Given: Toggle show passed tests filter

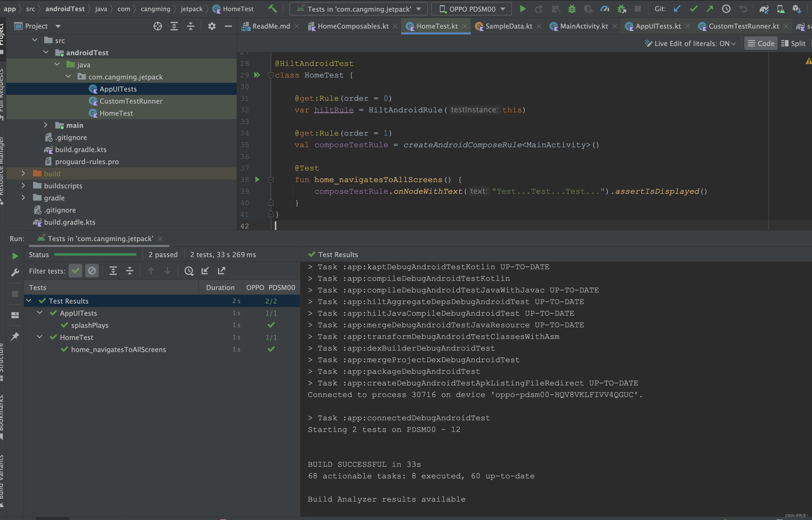Looking at the screenshot, I should [75, 270].
